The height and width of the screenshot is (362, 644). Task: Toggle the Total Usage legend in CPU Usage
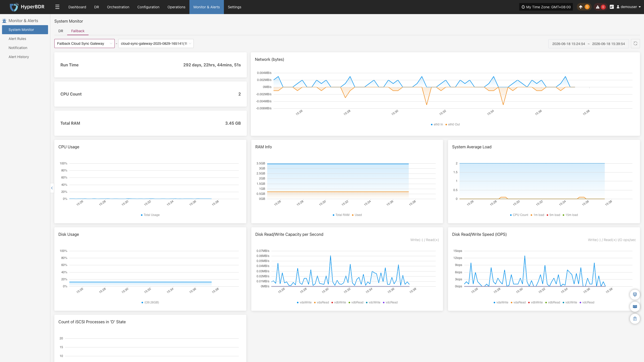point(150,215)
